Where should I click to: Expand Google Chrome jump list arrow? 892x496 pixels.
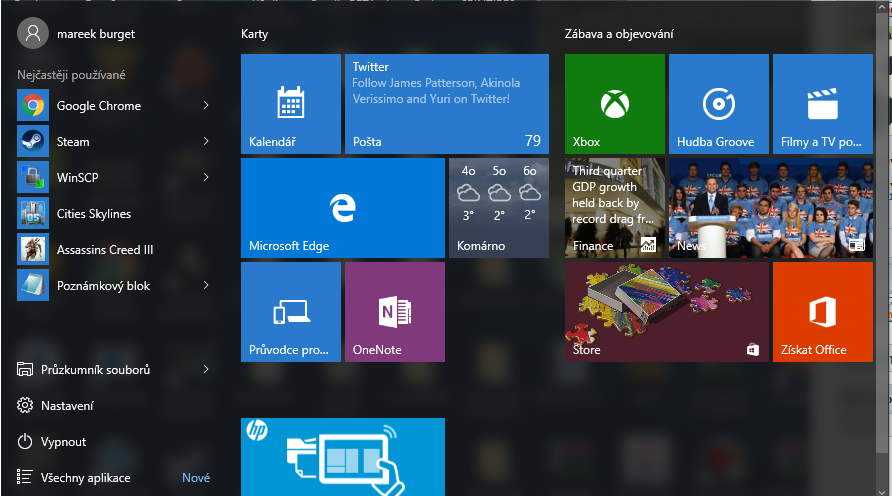click(x=206, y=105)
